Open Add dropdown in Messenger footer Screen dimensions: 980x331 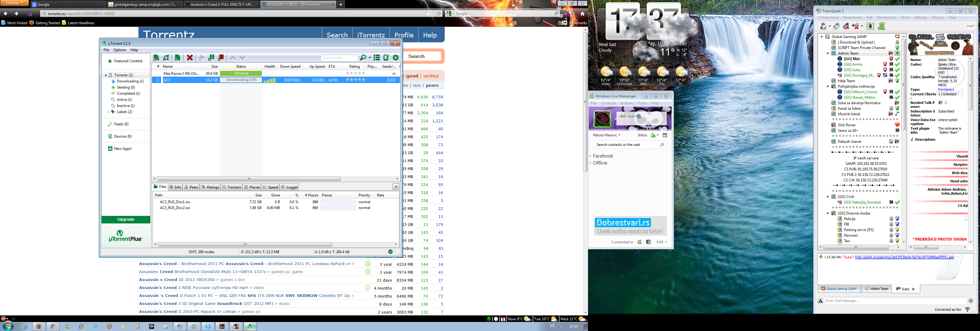661,242
